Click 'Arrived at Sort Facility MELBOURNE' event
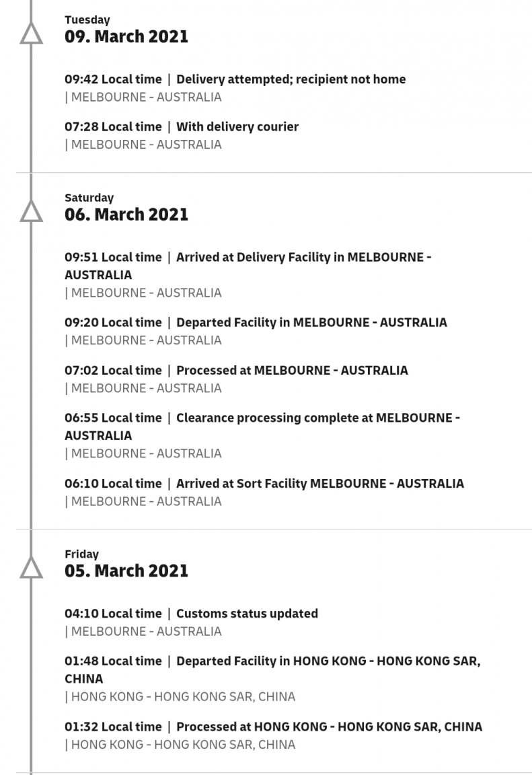The height and width of the screenshot is (775, 532). 320,484
